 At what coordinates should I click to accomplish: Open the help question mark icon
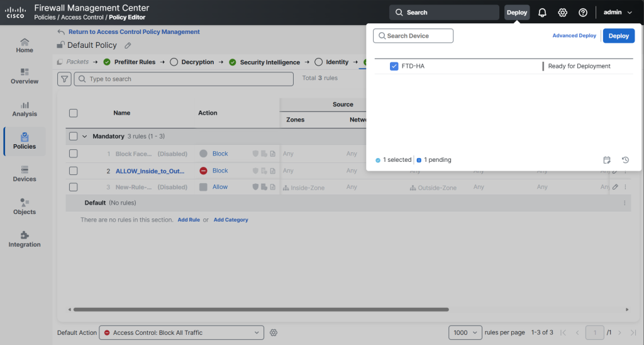pyautogui.click(x=583, y=13)
